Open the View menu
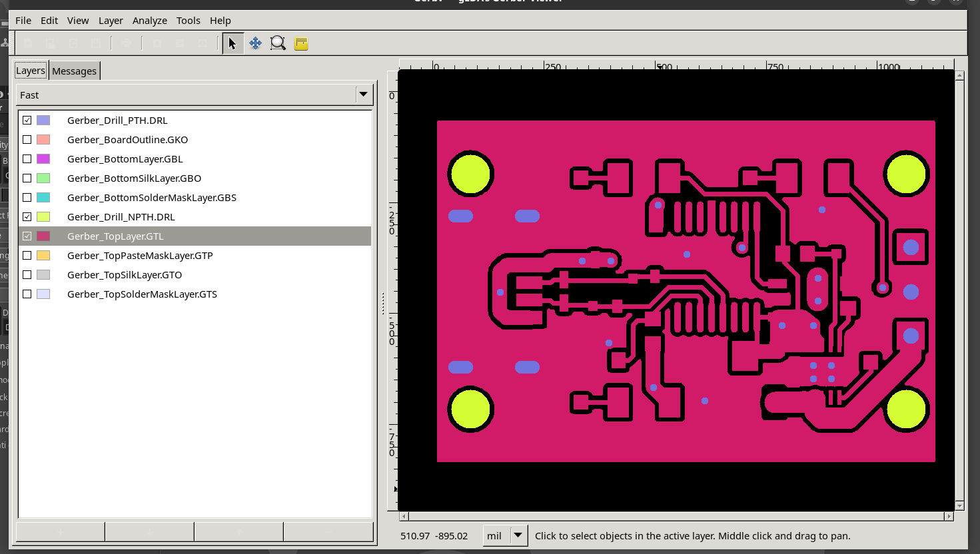980x554 pixels. 78,21
